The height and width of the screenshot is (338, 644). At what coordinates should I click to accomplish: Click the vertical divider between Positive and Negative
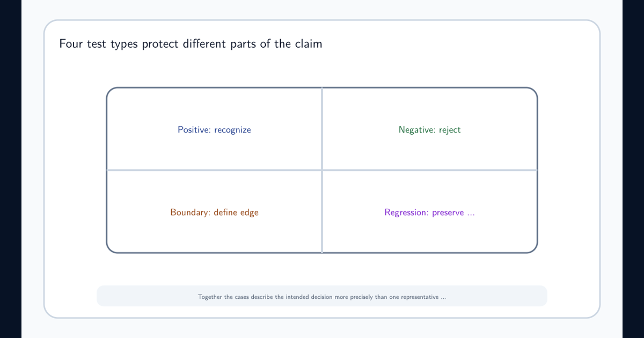[x=322, y=129]
